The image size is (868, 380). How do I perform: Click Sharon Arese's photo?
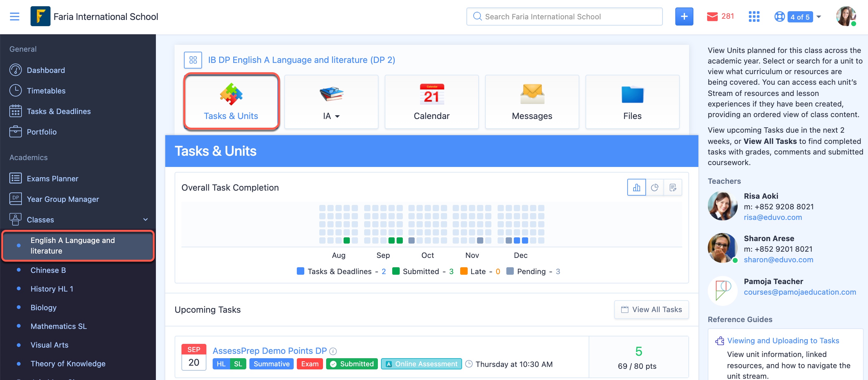[722, 248]
